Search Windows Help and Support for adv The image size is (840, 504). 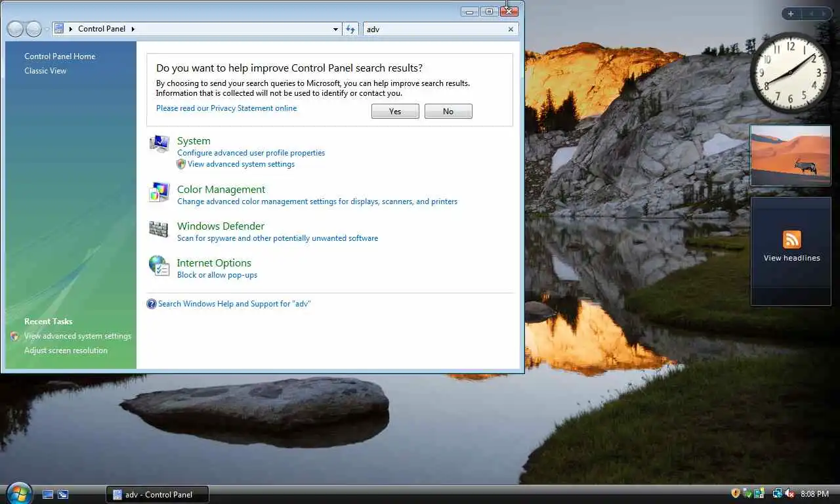pos(234,304)
